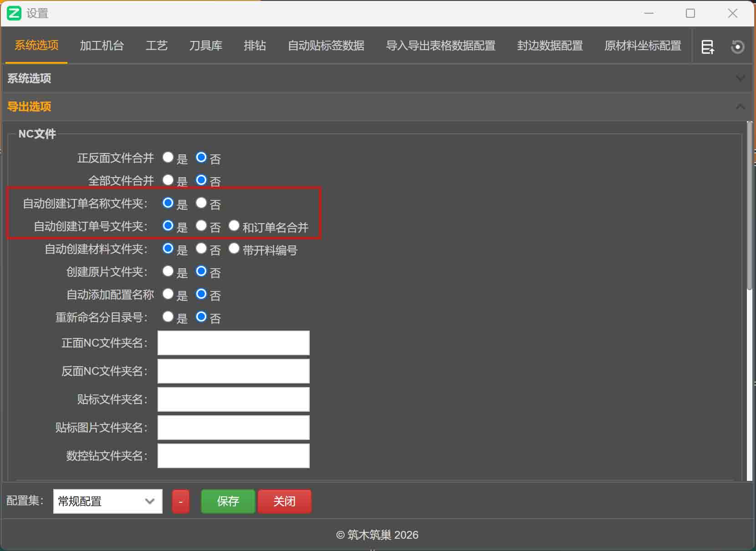This screenshot has width=756, height=551.
Task: Click the 正面NC文件夹名 input field
Action: [x=233, y=342]
